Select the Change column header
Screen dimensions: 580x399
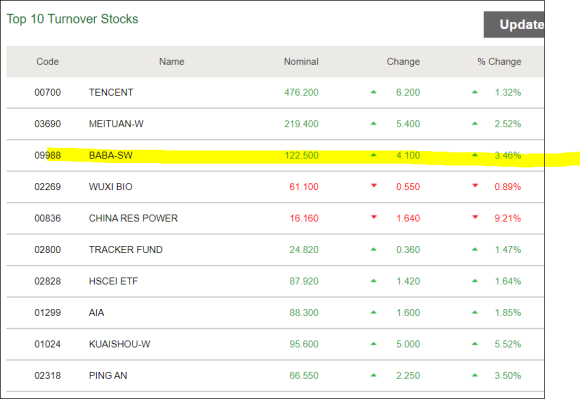coord(403,62)
